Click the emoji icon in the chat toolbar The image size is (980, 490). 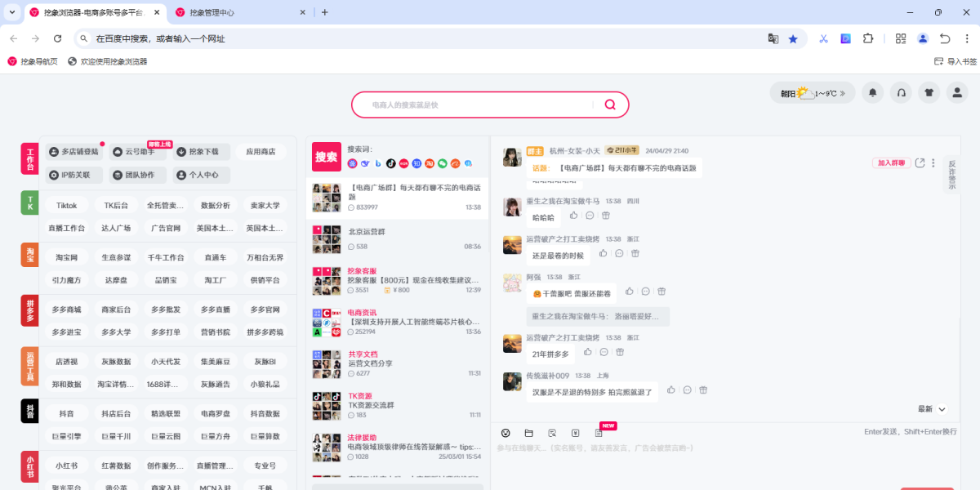pos(506,433)
